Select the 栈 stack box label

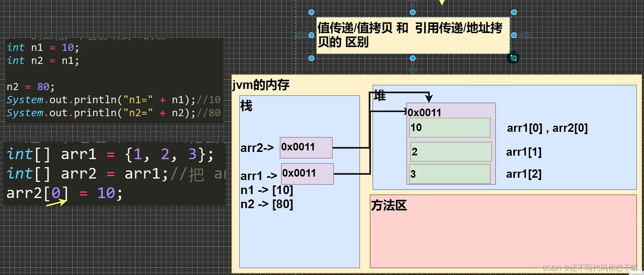click(246, 106)
